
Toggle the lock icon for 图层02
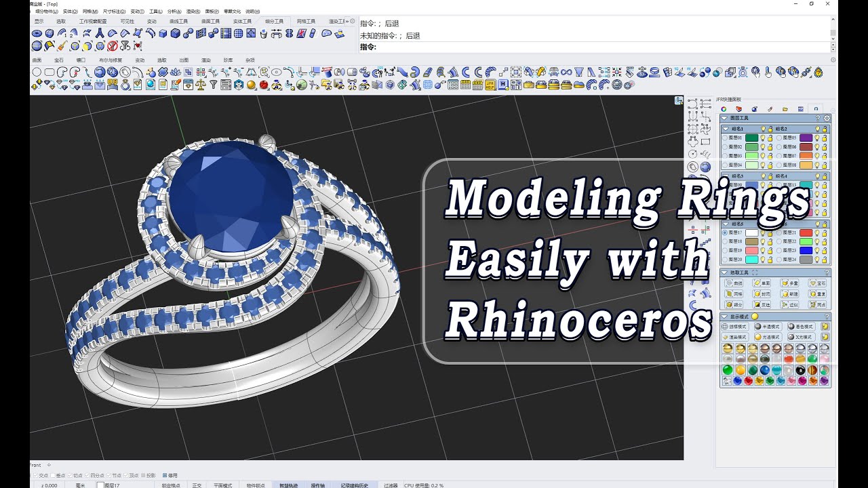pyautogui.click(x=770, y=146)
